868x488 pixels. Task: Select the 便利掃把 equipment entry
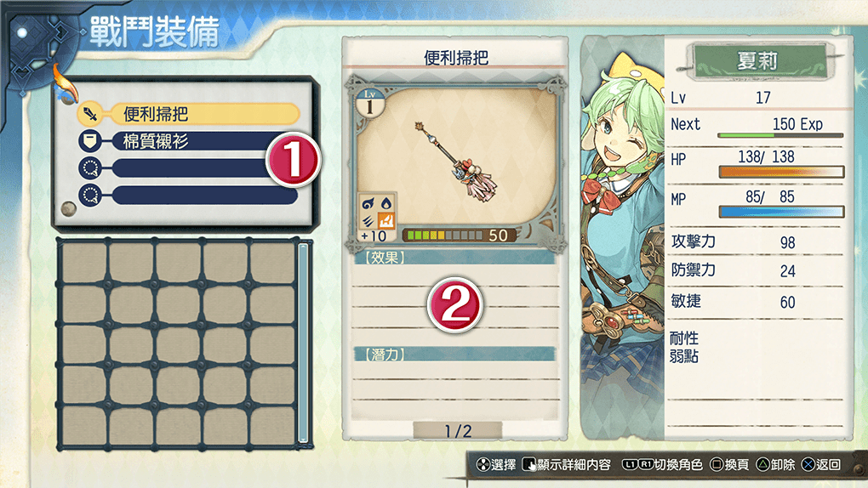(205, 114)
